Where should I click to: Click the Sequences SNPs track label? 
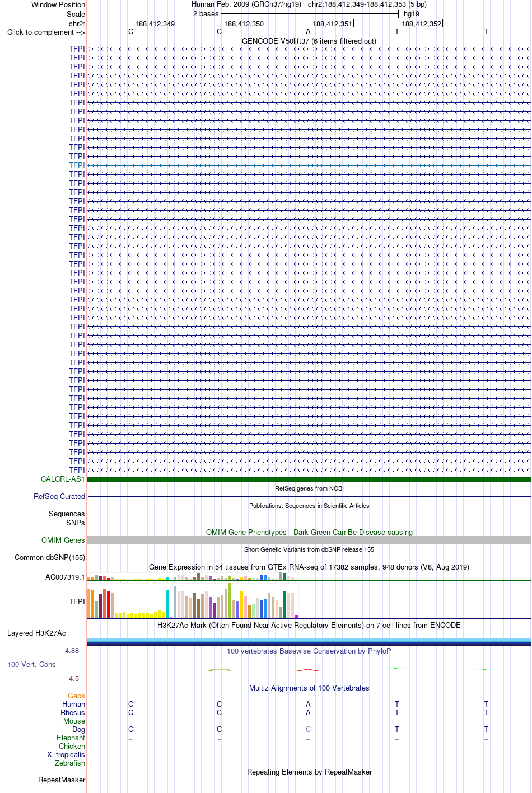pos(67,518)
